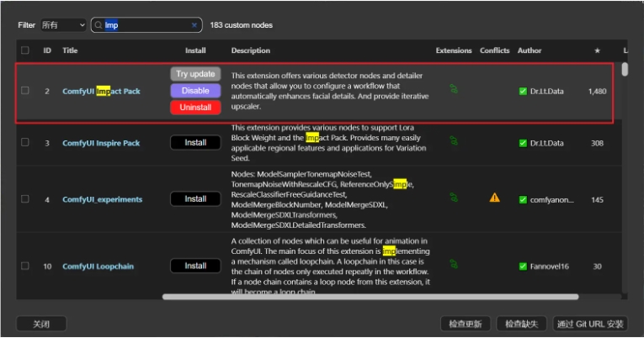The height and width of the screenshot is (338, 644).
Task: Sort by the Conflicts column header
Action: [494, 50]
